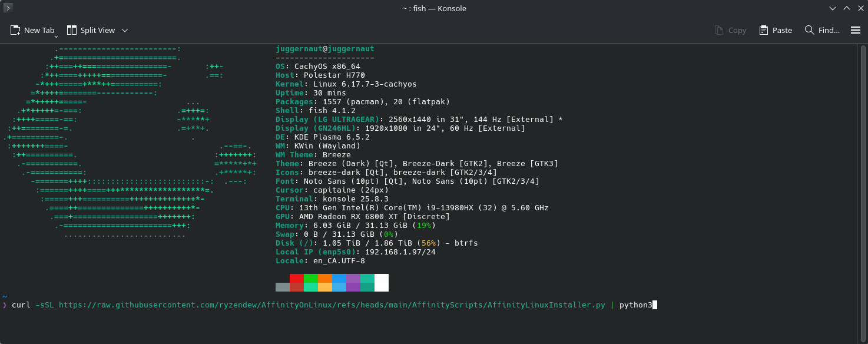
Task: Select the Paste text button
Action: [x=782, y=30]
